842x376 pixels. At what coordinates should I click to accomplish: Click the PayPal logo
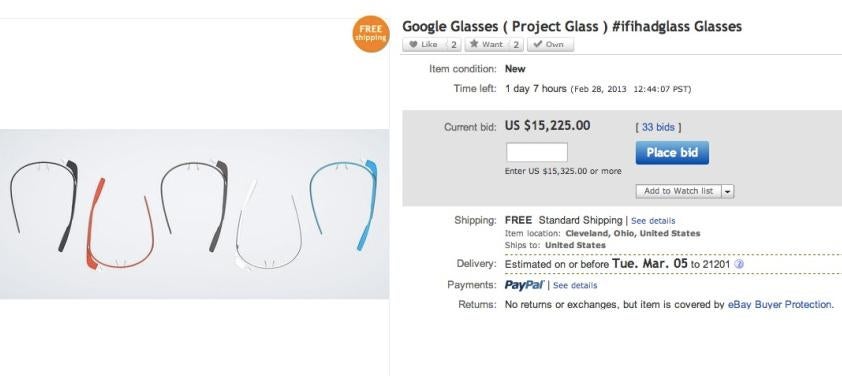click(524, 285)
